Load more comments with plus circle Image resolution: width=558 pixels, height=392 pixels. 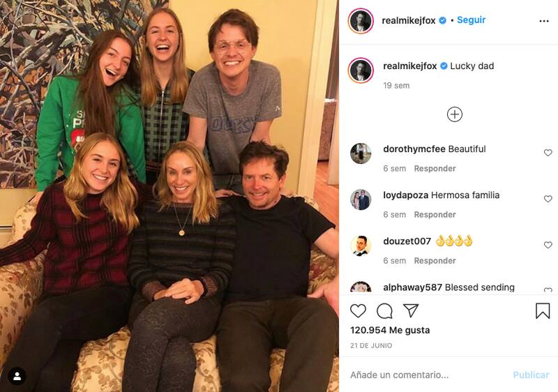click(x=455, y=114)
